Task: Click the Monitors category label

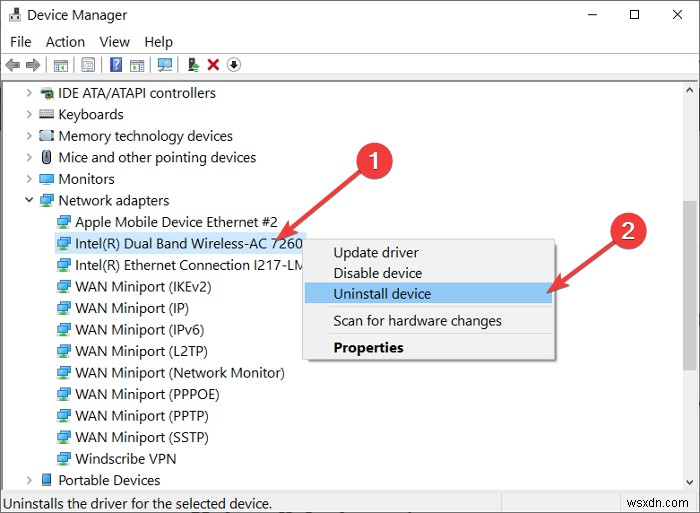Action: tap(86, 179)
